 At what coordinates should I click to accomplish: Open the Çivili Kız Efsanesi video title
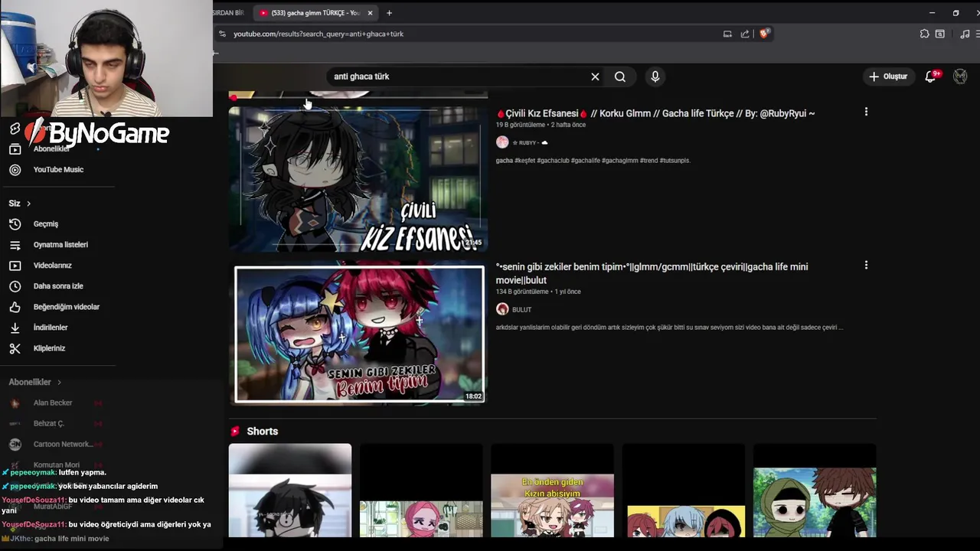pos(655,113)
